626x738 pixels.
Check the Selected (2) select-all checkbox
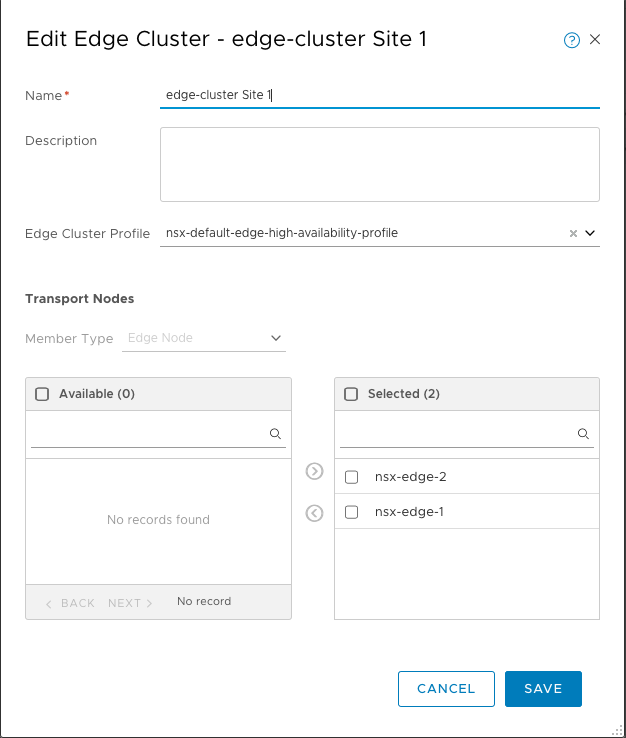point(351,394)
